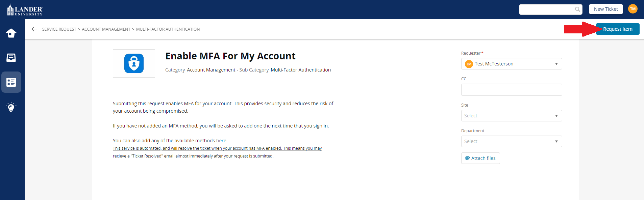
Task: Click the search magnifier icon
Action: pos(577,9)
